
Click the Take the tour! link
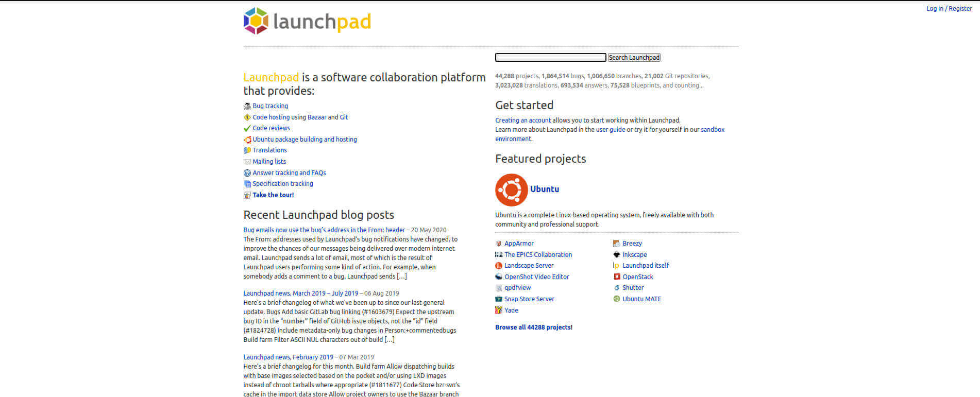(x=273, y=195)
